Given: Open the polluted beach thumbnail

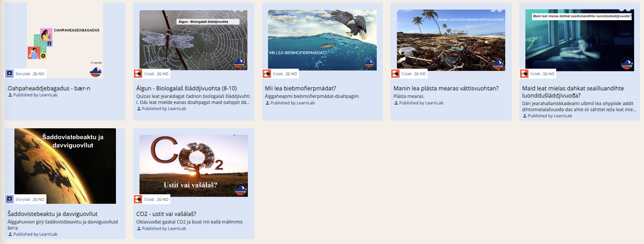Looking at the screenshot, I should click(451, 40).
